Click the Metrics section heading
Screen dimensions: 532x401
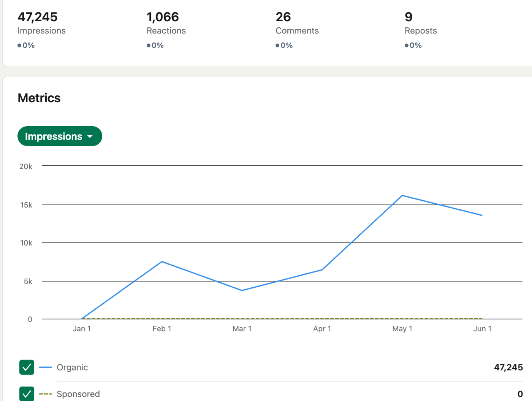39,98
